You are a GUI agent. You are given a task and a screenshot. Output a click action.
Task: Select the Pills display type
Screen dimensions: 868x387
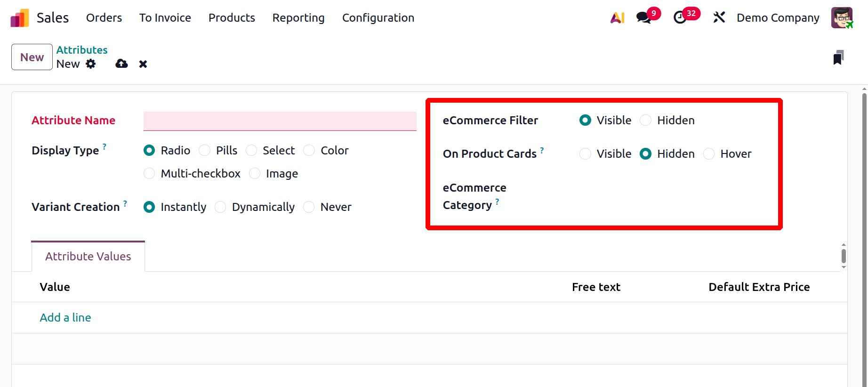pyautogui.click(x=205, y=151)
